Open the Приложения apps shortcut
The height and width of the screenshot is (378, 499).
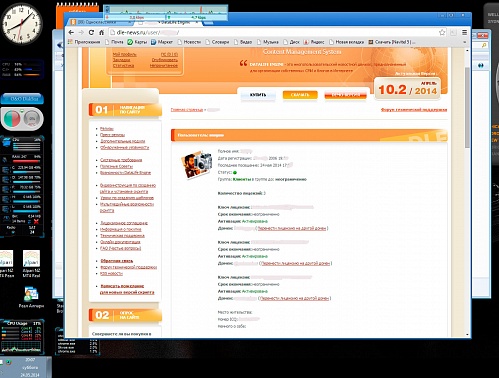84,42
